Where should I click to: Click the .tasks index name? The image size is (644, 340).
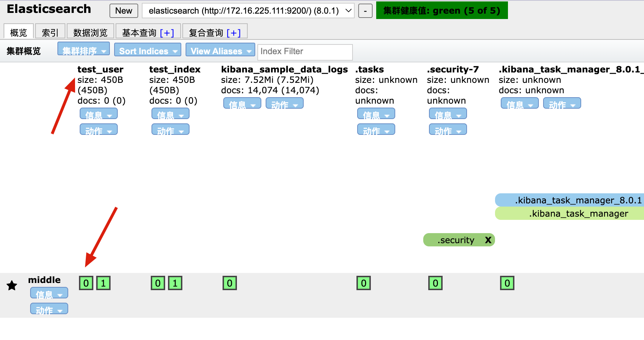coord(369,69)
